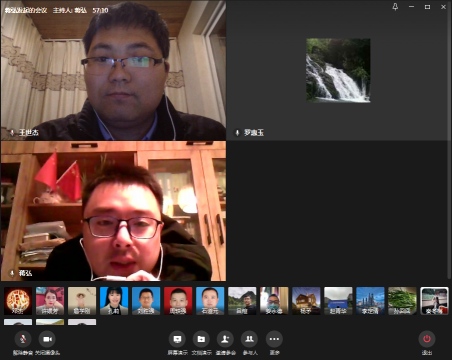Click the waterfall profile picture

338,70
